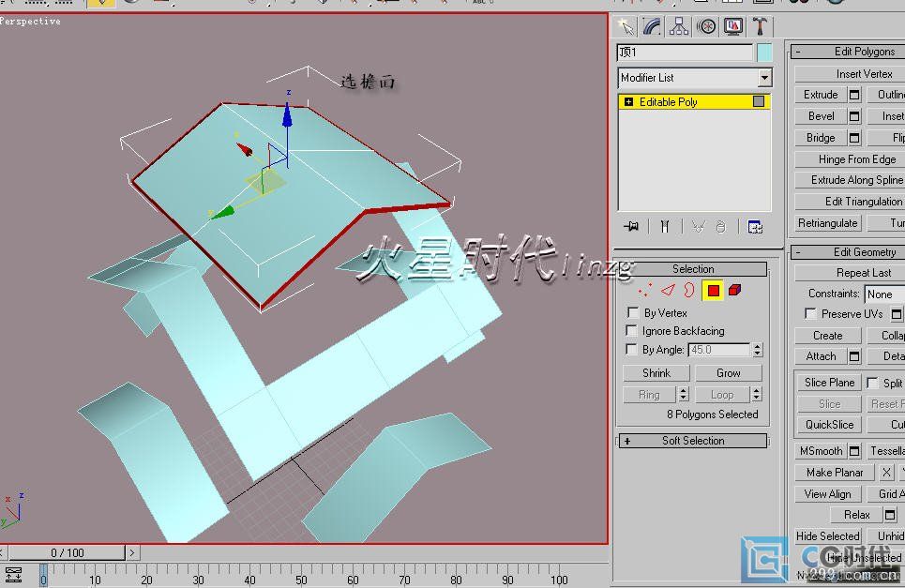Click the object color swatch
The image size is (905, 588).
tap(764, 53)
